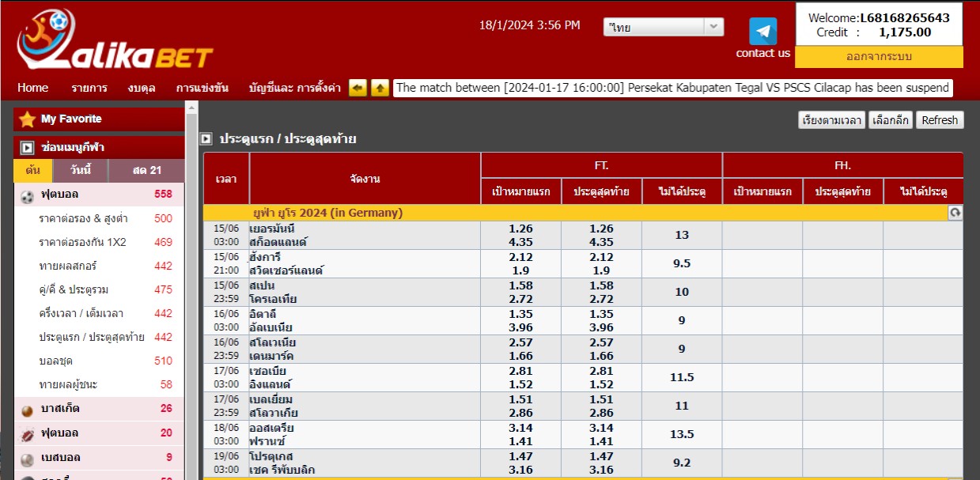Click the left arrow beside the news ticker
This screenshot has height=480, width=980.
[x=358, y=88]
